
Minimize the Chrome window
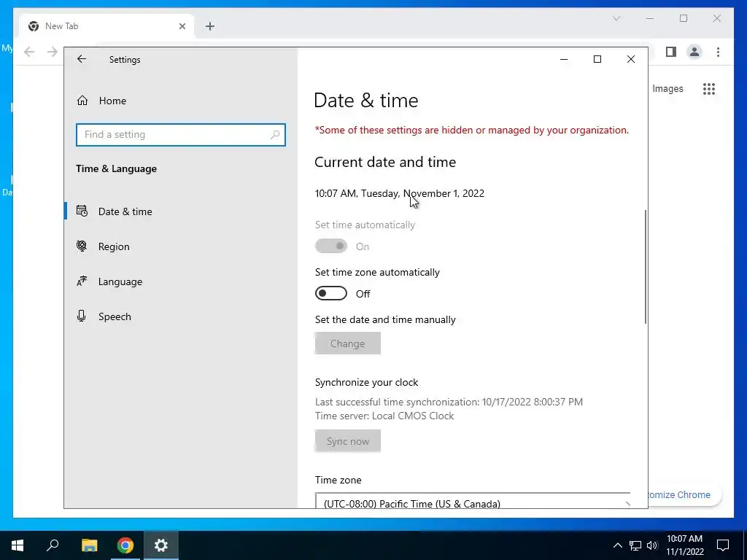tap(650, 18)
